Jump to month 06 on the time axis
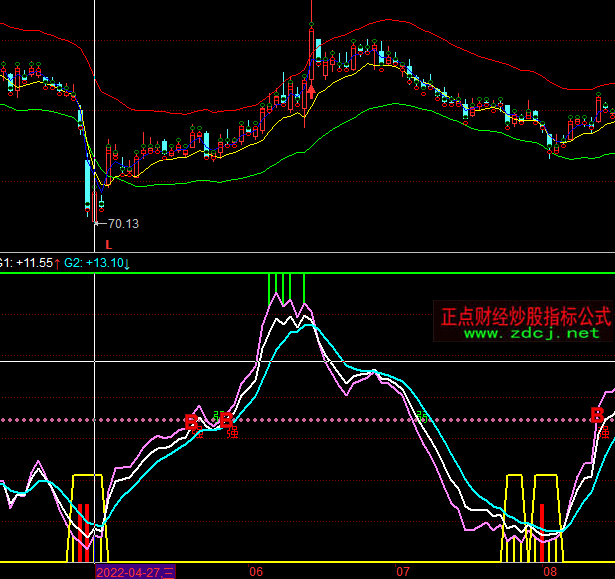Screen dimensions: 615x579 click(x=256, y=571)
